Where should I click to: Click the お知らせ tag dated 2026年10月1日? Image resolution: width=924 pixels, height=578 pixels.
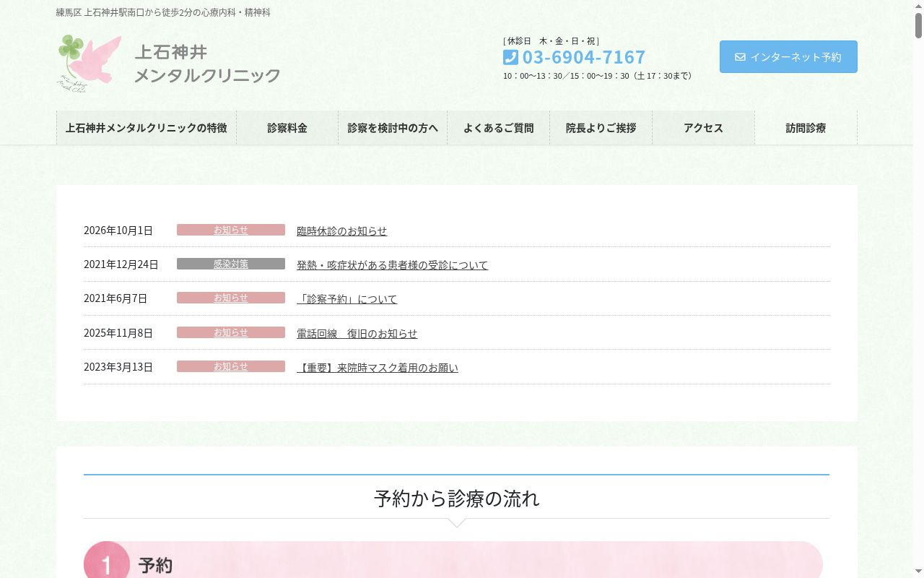231,230
